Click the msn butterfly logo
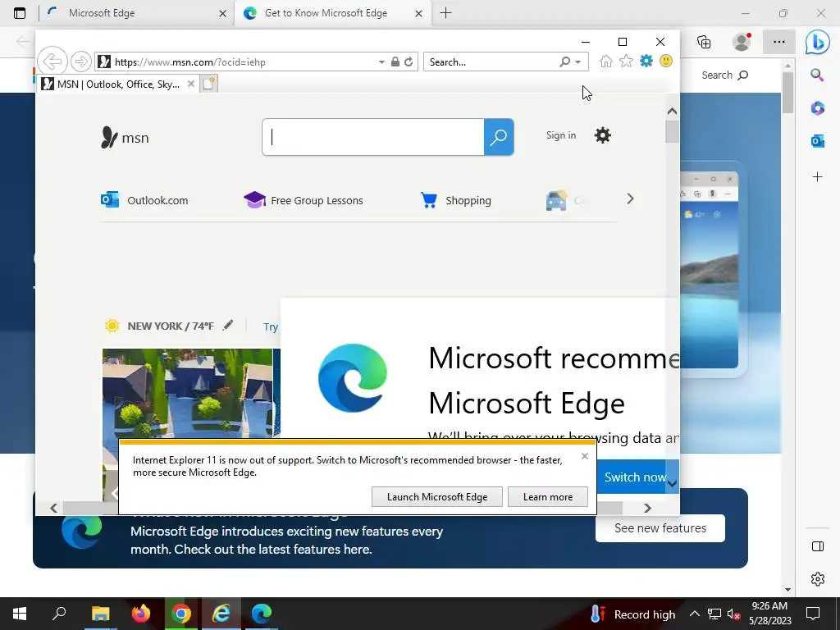Viewport: 840px width, 630px height. 125,138
